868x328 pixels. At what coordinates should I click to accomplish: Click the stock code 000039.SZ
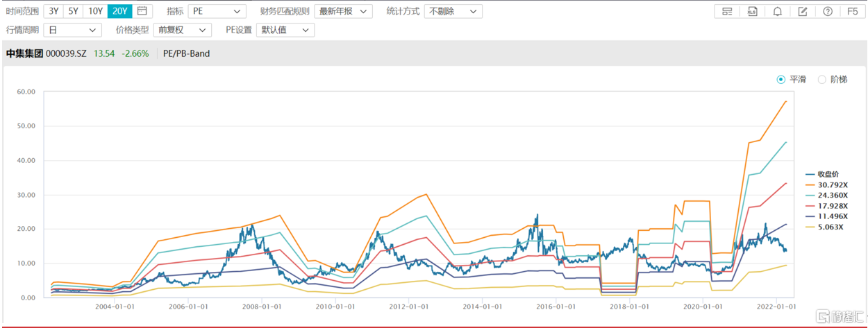click(x=66, y=53)
